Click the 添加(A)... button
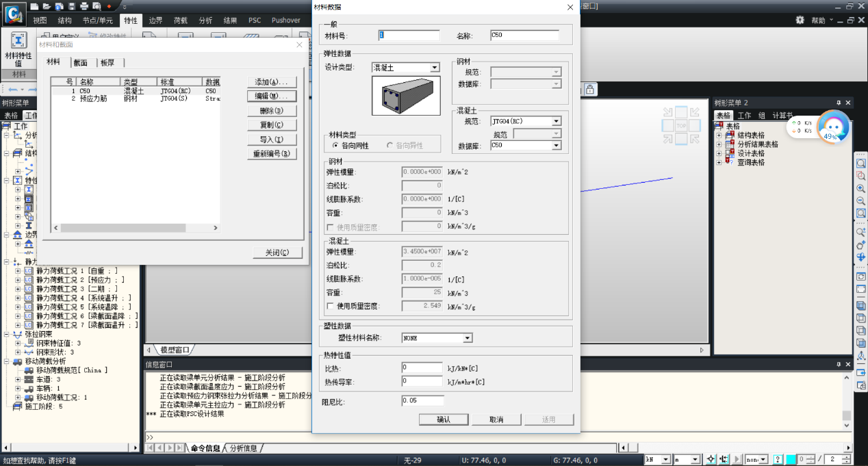Viewport: 868px width, 466px height. pyautogui.click(x=271, y=82)
